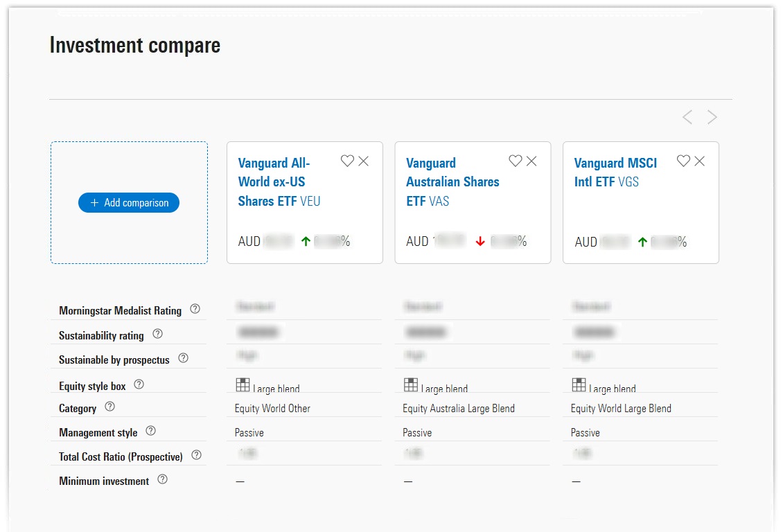The height and width of the screenshot is (532, 783).
Task: Open Vanguard All-World ex-US Shares ETF VEU link
Action: pyautogui.click(x=279, y=182)
